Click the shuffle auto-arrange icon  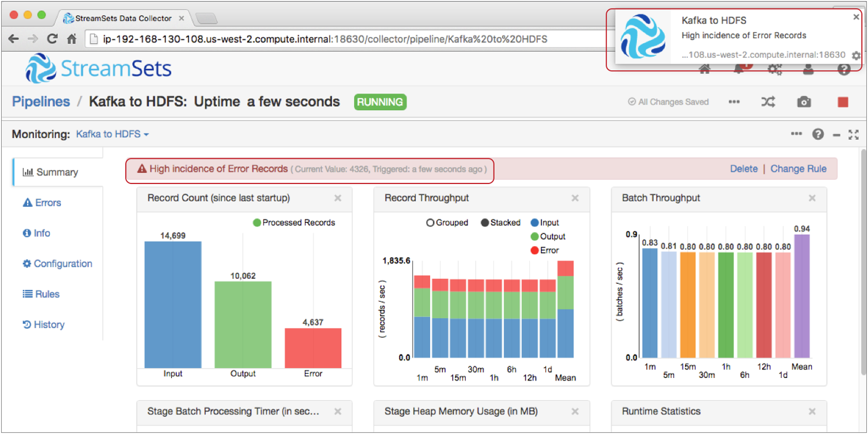tap(768, 102)
